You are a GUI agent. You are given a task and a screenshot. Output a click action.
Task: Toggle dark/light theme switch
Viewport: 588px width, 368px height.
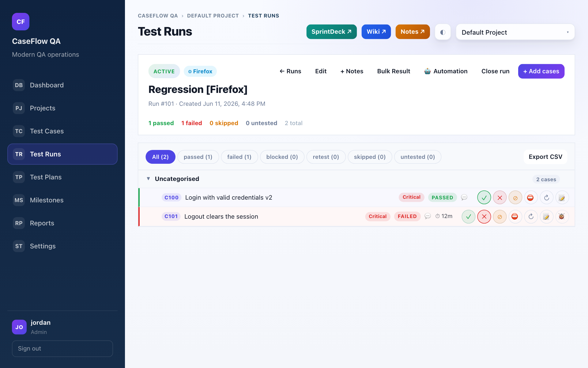click(443, 32)
